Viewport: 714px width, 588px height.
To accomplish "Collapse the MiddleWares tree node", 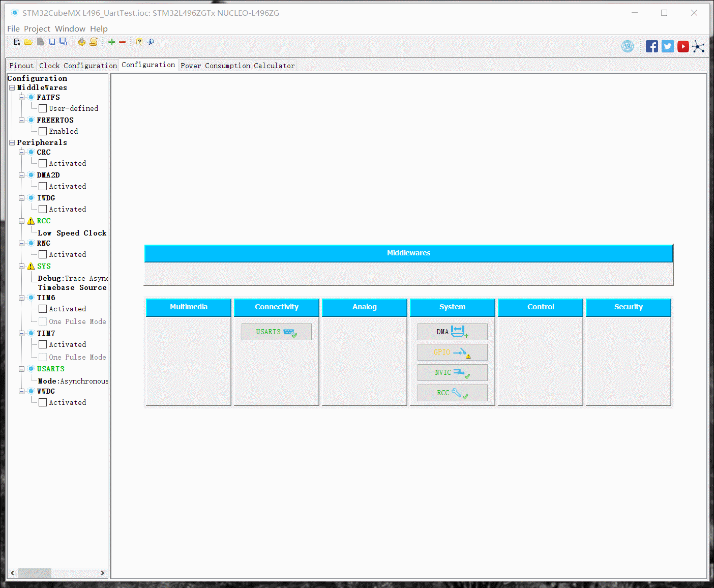I will 12,88.
